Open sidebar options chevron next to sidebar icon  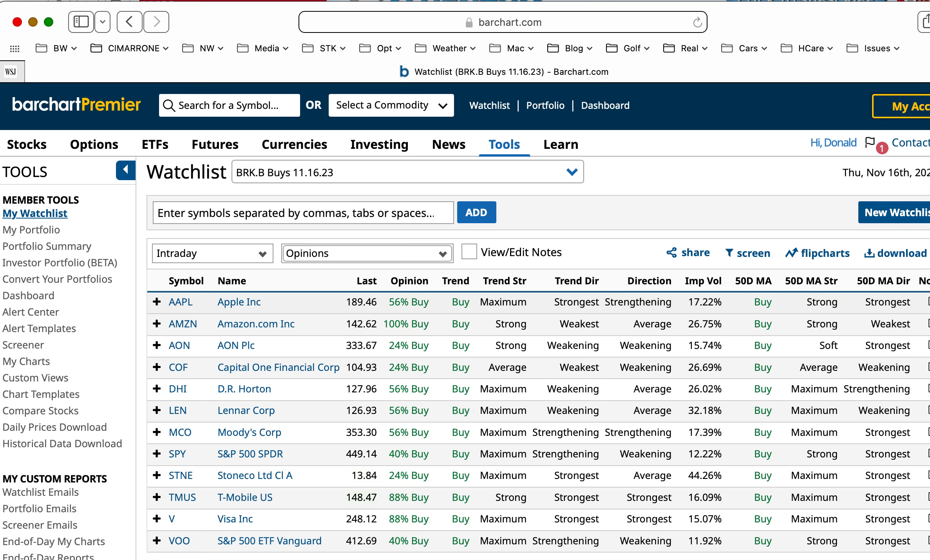click(x=103, y=22)
